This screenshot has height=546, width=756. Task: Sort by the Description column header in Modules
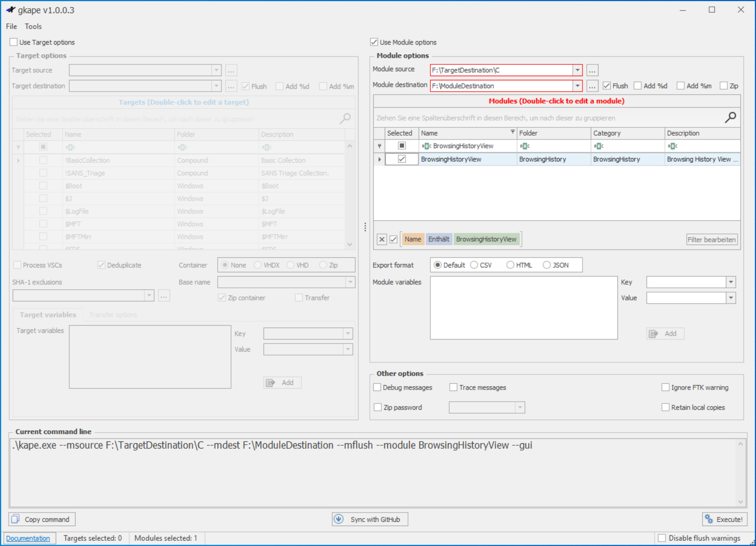[x=702, y=133]
